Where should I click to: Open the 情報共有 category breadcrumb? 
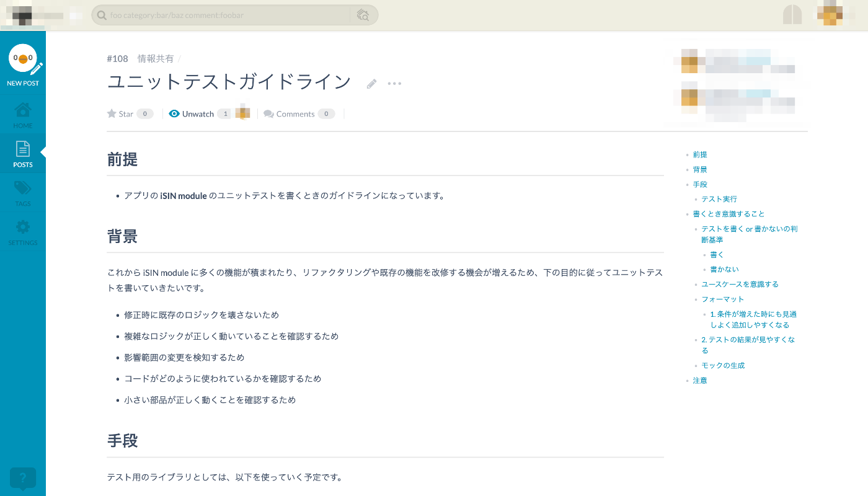click(155, 58)
